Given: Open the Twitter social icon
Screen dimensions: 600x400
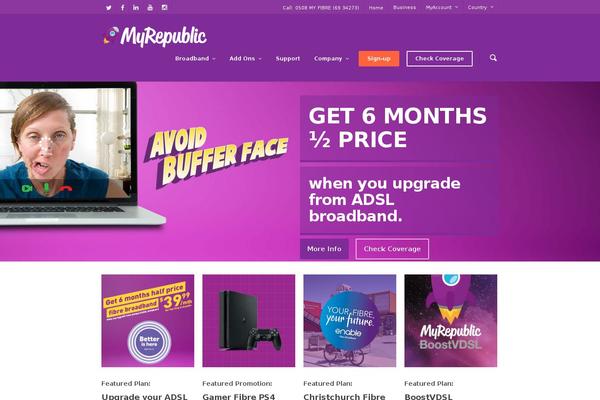Looking at the screenshot, I should tap(109, 8).
